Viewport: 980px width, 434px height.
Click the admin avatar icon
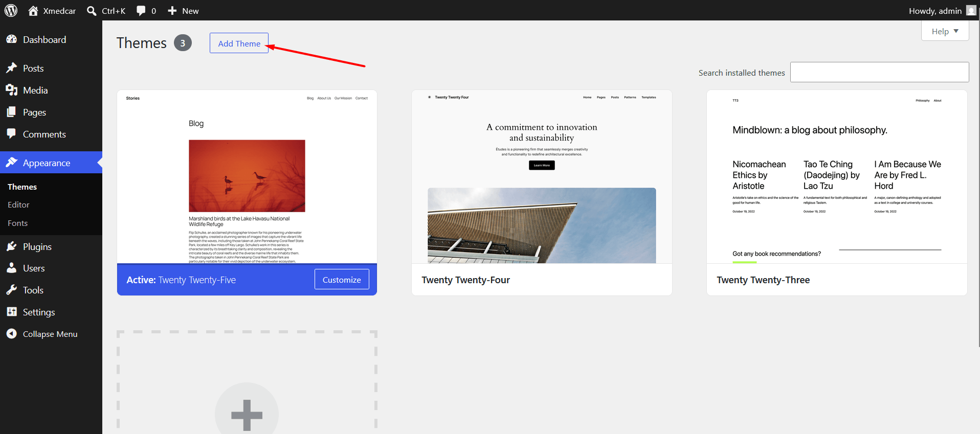[x=971, y=11]
